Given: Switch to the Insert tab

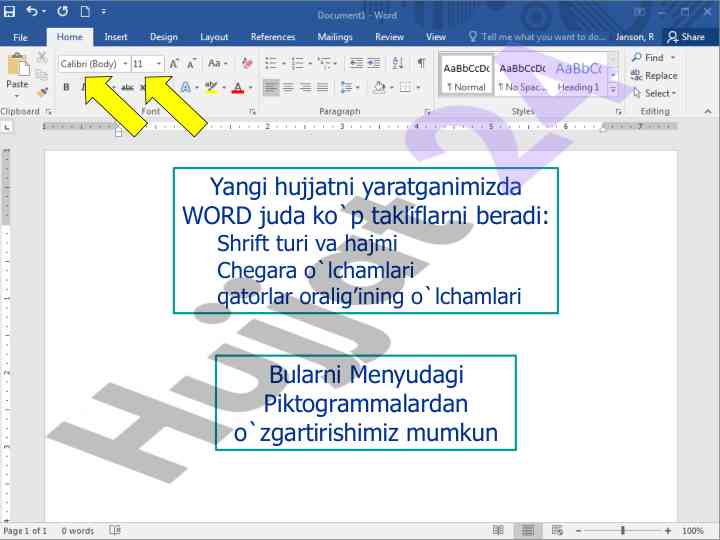Looking at the screenshot, I should coord(116,37).
